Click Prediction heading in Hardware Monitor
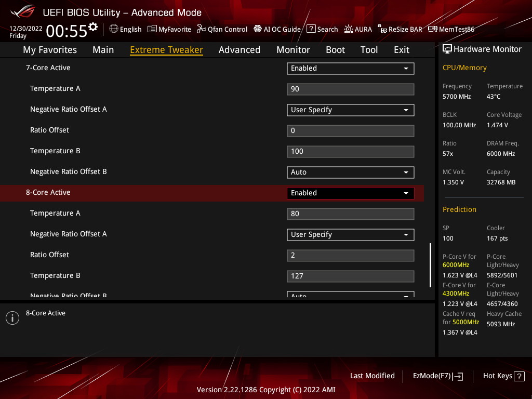532x399 pixels. click(459, 210)
